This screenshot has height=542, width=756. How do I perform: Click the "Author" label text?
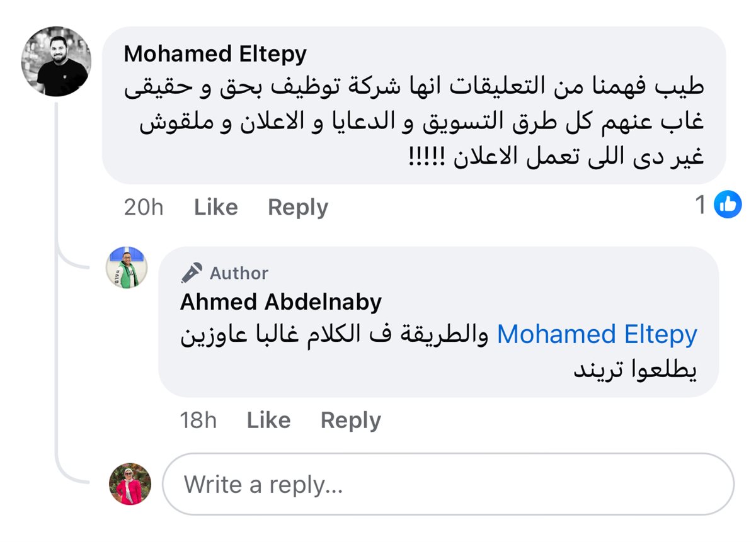point(239,273)
